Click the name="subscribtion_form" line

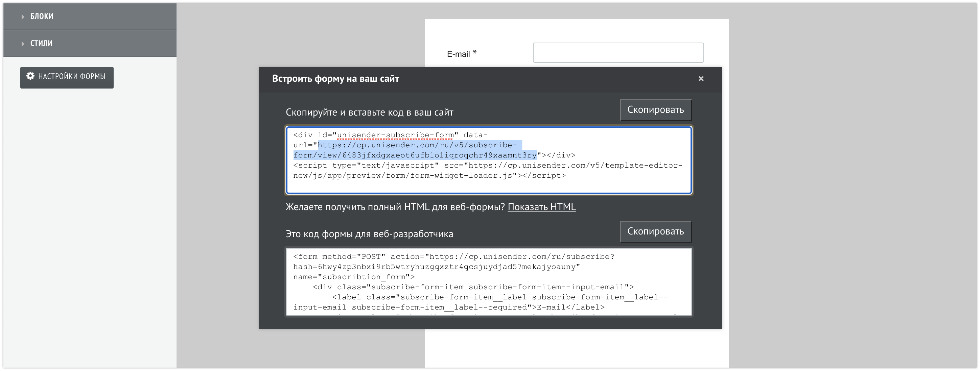(x=354, y=277)
